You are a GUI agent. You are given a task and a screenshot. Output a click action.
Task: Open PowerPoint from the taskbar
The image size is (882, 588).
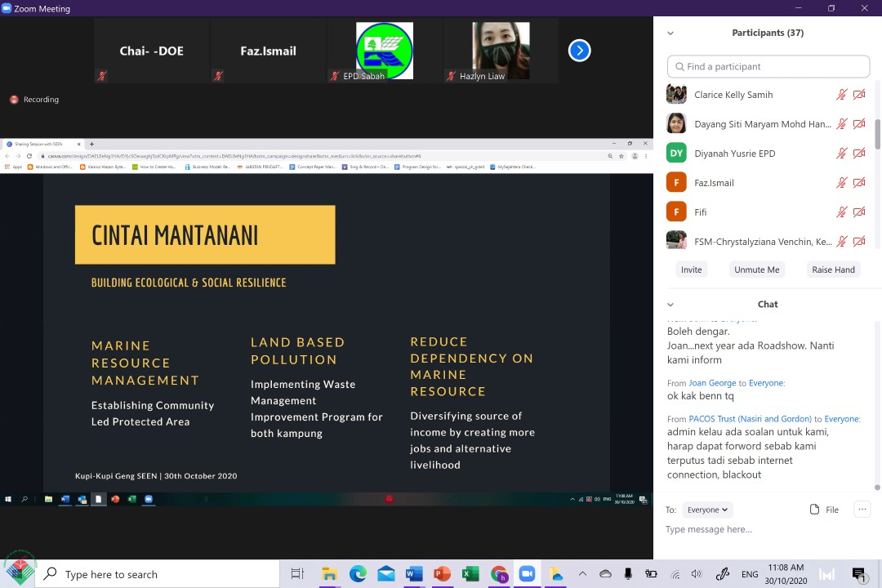click(442, 574)
